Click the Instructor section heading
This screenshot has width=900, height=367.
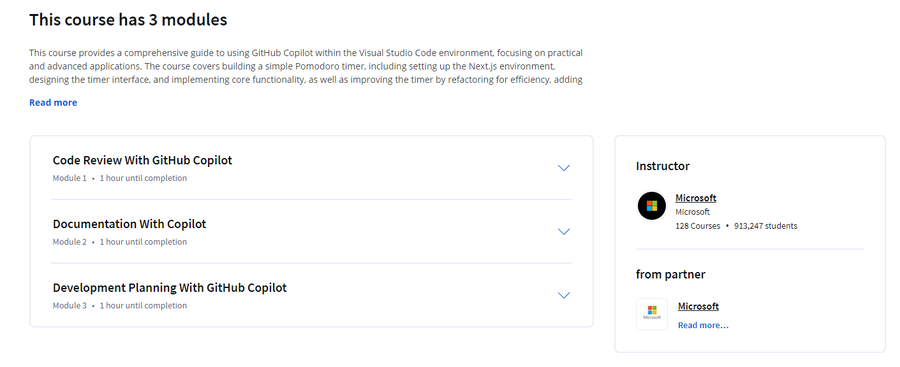pos(662,166)
